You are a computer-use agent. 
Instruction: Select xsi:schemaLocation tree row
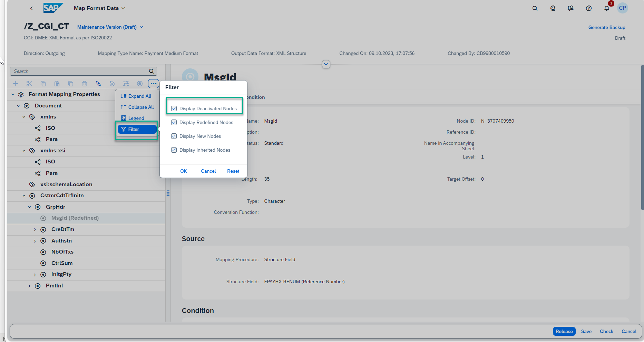coord(86,184)
